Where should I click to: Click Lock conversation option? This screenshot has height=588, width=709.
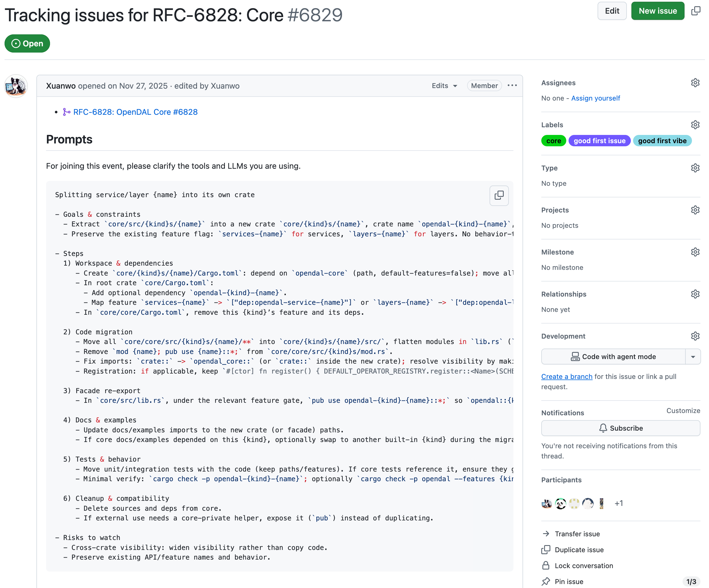(583, 566)
